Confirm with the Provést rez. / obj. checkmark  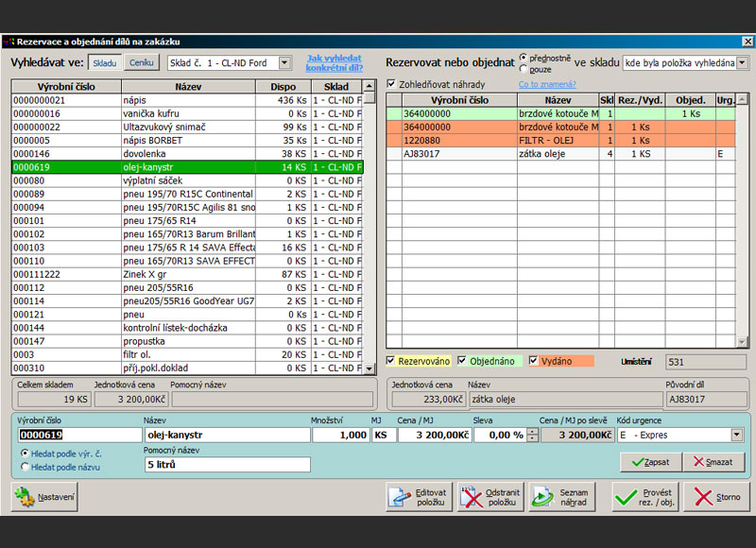(x=645, y=497)
